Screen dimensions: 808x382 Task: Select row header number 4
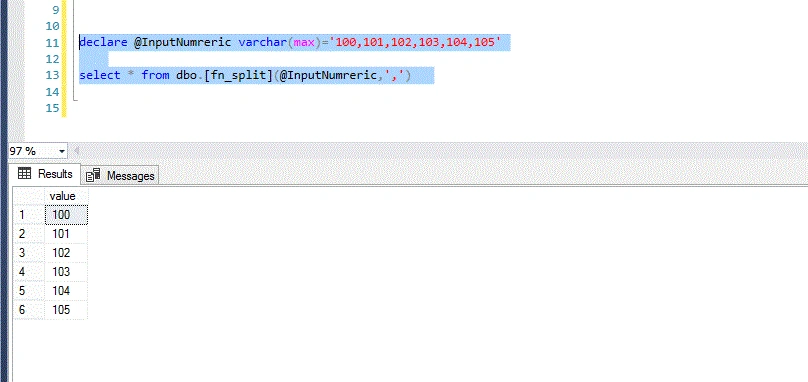(x=29, y=272)
